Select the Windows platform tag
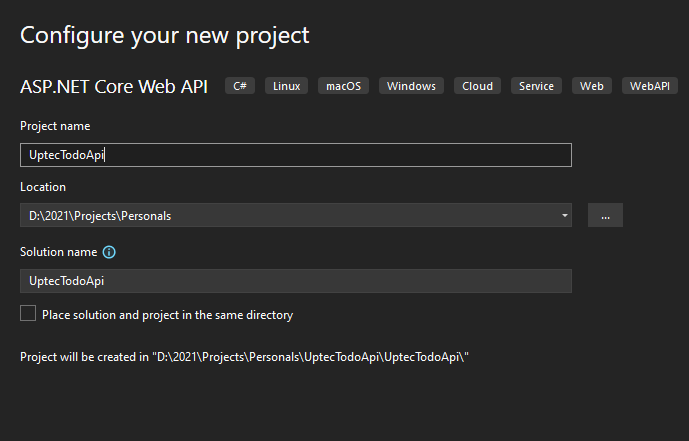Image resolution: width=689 pixels, height=441 pixels. tap(412, 86)
